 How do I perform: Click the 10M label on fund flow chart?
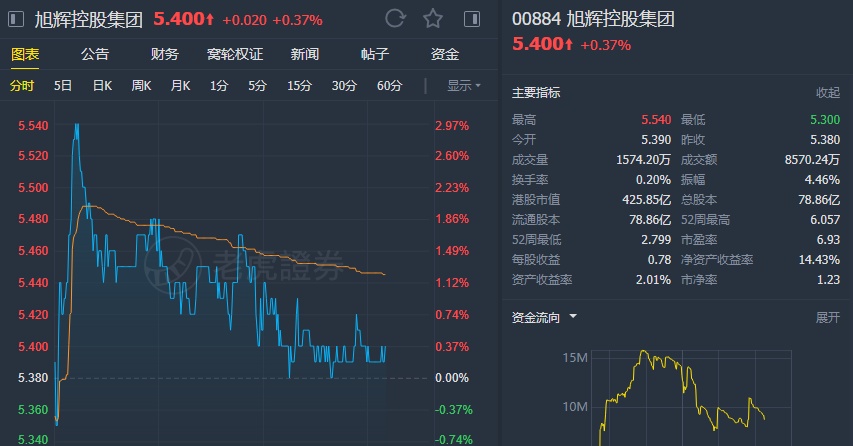click(575, 407)
